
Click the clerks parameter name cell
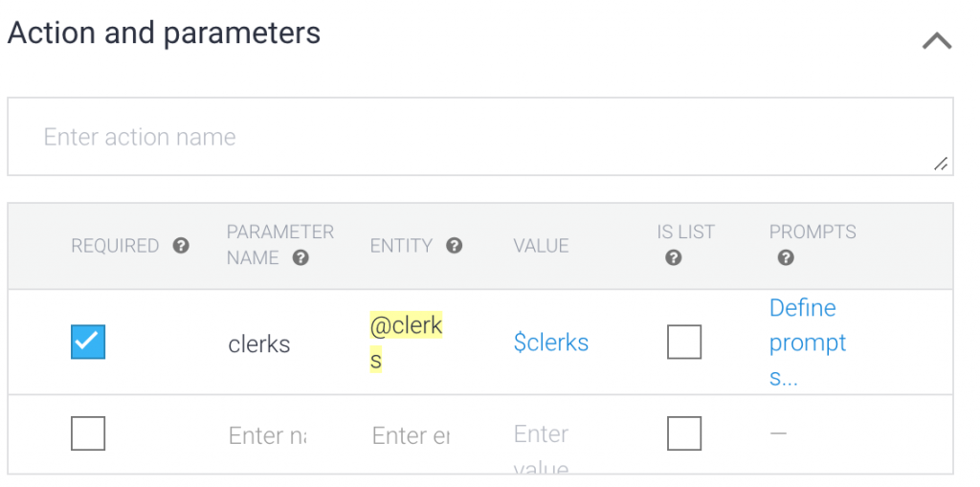pyautogui.click(x=258, y=343)
